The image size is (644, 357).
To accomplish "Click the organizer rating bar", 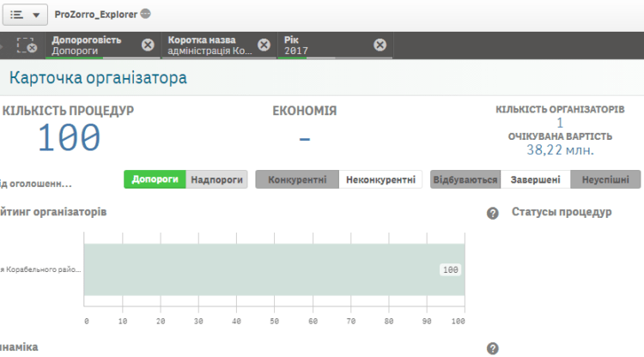I will click(x=275, y=269).
